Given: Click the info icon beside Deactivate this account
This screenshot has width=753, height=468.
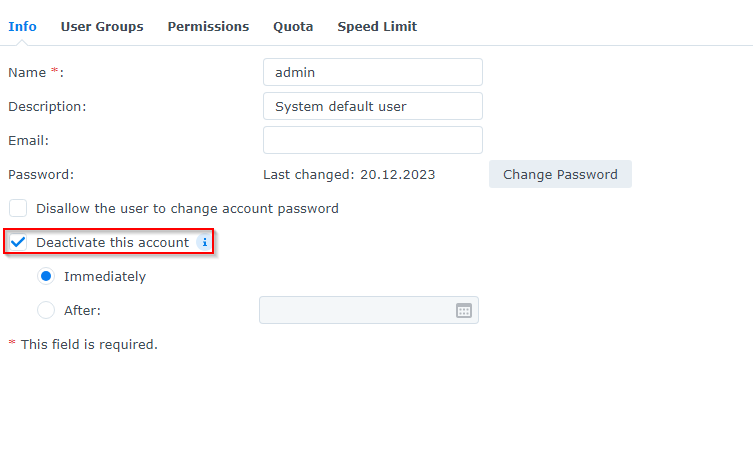Looking at the screenshot, I should click(205, 242).
